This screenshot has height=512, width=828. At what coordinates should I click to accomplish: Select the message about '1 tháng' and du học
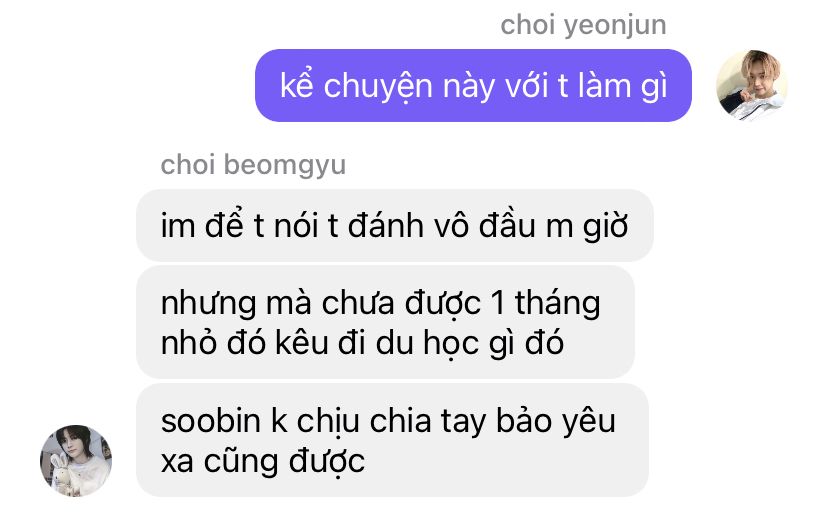pos(385,322)
